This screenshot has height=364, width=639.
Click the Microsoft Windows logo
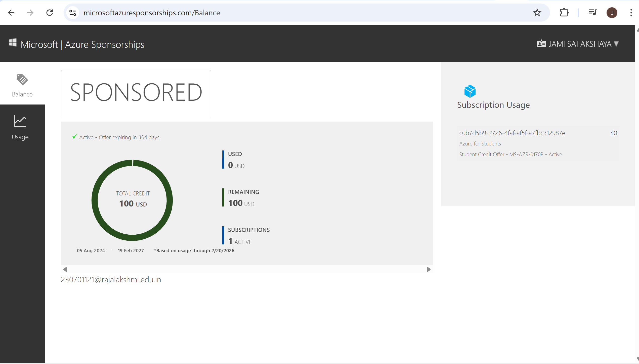coord(13,42)
